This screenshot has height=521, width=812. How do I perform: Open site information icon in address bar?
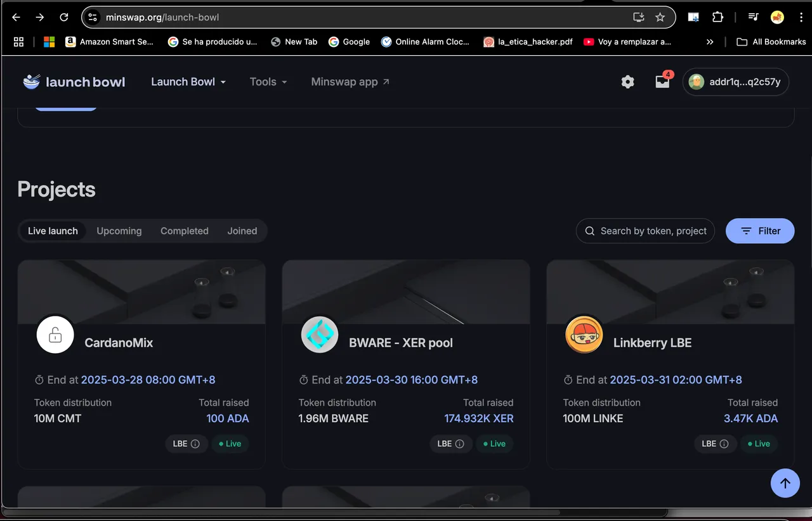coord(93,17)
